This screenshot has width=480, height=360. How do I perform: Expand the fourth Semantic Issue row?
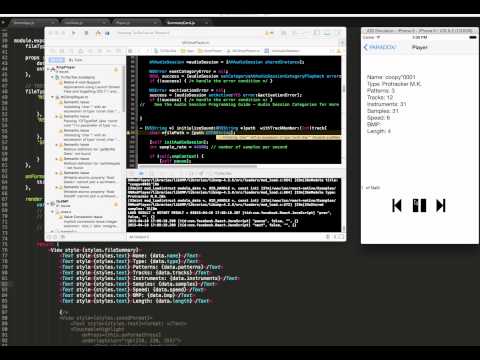pyautogui.click(x=57, y=145)
